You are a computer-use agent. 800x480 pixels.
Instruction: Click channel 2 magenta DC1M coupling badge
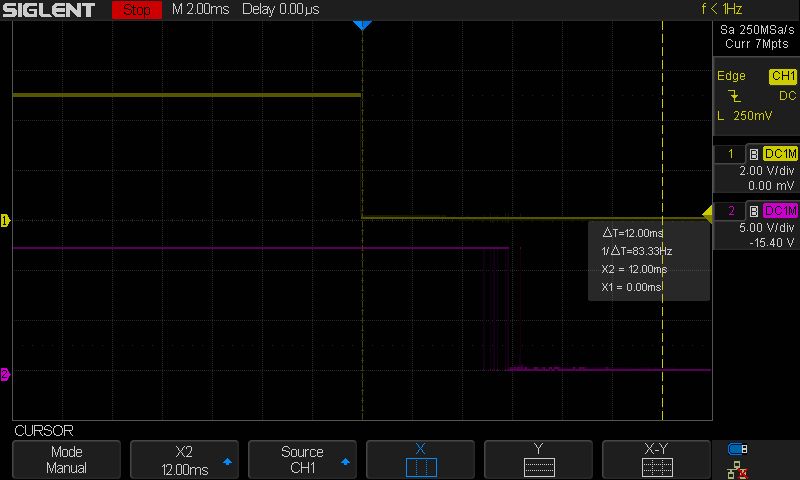click(780, 211)
